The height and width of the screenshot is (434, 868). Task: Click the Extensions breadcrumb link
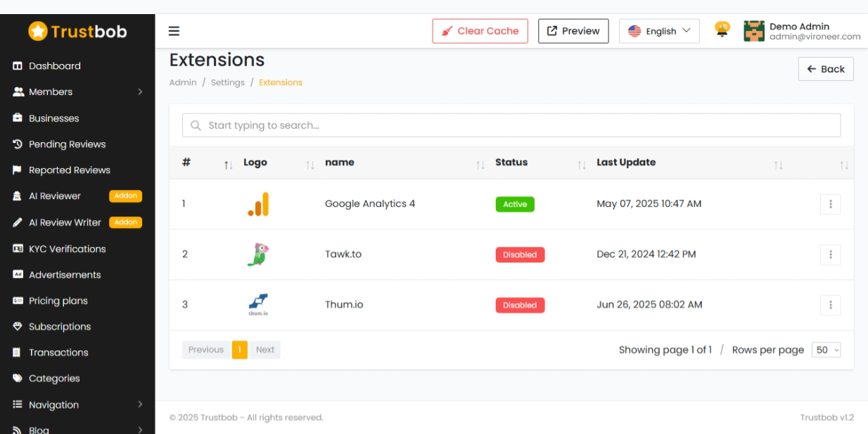click(281, 82)
